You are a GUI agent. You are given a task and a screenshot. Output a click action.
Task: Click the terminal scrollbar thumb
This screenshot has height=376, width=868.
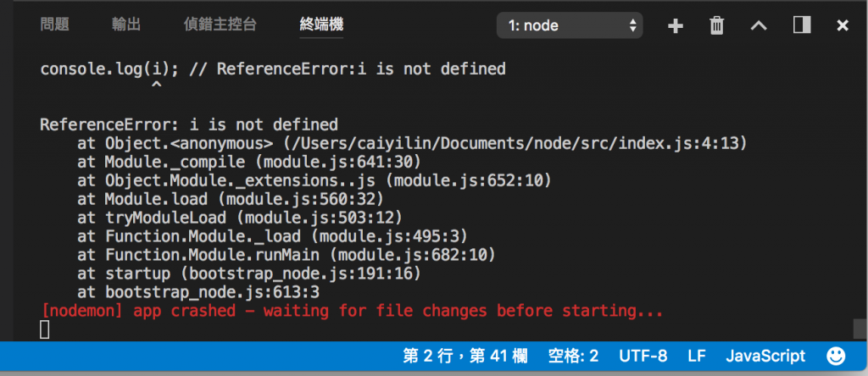pyautogui.click(x=860, y=329)
